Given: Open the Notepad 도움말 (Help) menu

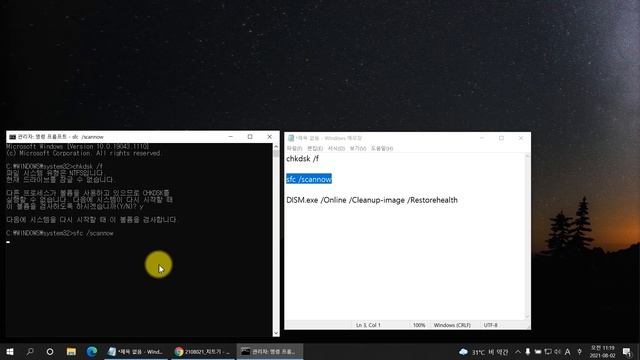Looking at the screenshot, I should (382, 149).
